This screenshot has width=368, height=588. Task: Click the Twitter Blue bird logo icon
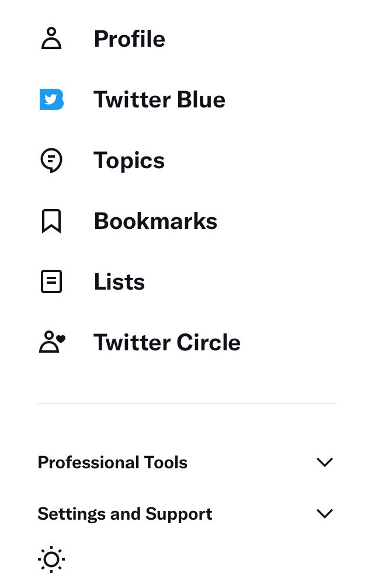pos(51,99)
